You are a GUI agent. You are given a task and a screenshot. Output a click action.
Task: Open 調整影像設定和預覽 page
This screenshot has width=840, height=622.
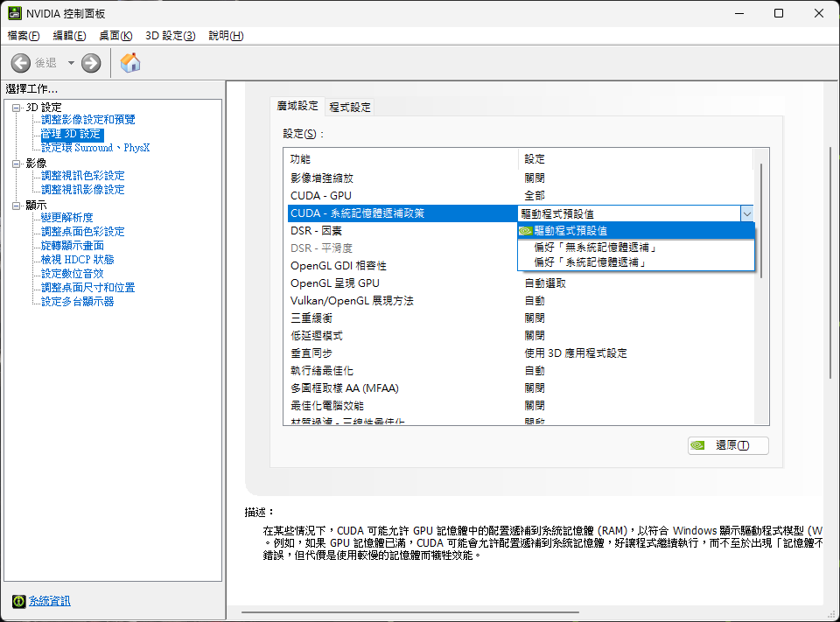coord(87,120)
